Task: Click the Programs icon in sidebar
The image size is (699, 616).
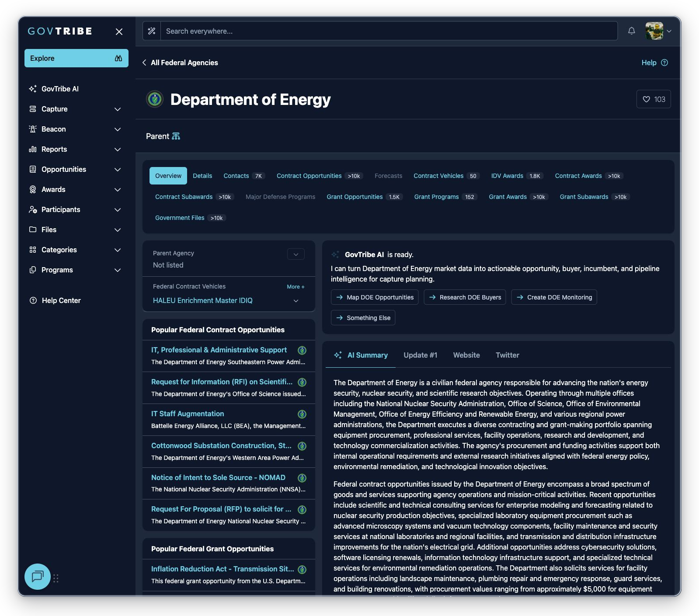Action: [x=33, y=270]
